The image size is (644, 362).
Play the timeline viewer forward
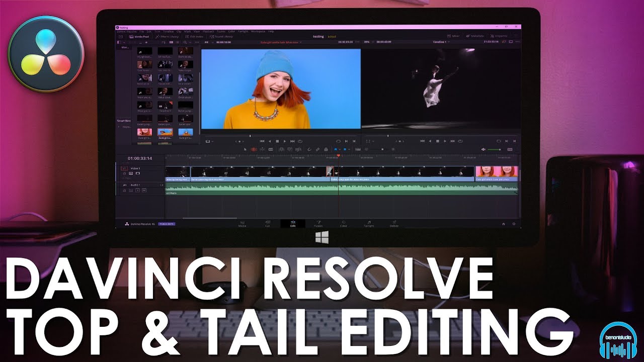[445, 141]
